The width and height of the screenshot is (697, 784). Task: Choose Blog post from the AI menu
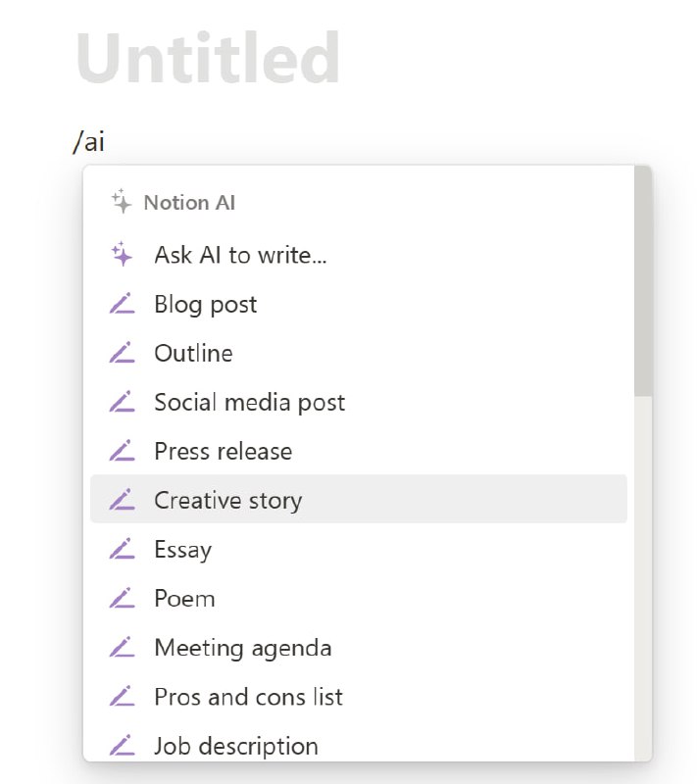(x=205, y=304)
